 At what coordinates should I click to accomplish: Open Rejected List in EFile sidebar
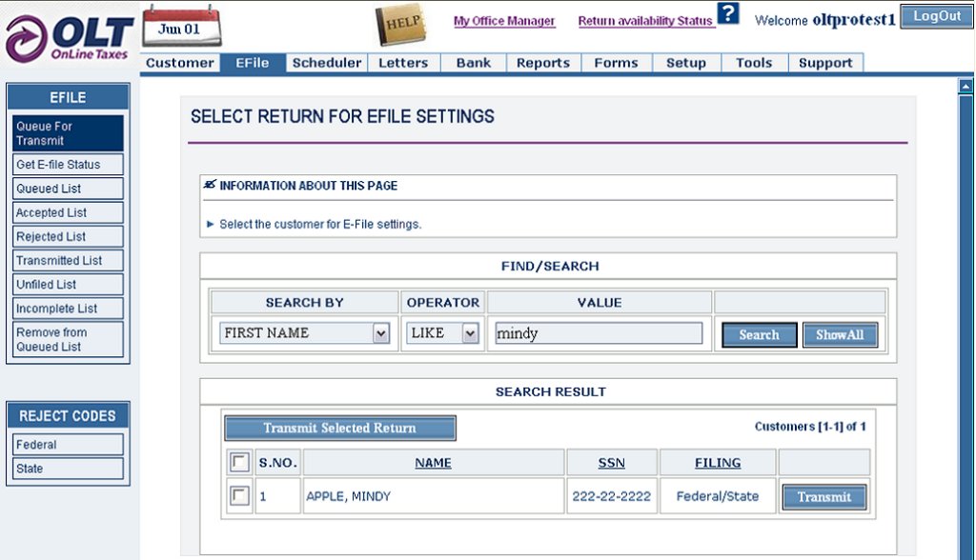pos(68,236)
